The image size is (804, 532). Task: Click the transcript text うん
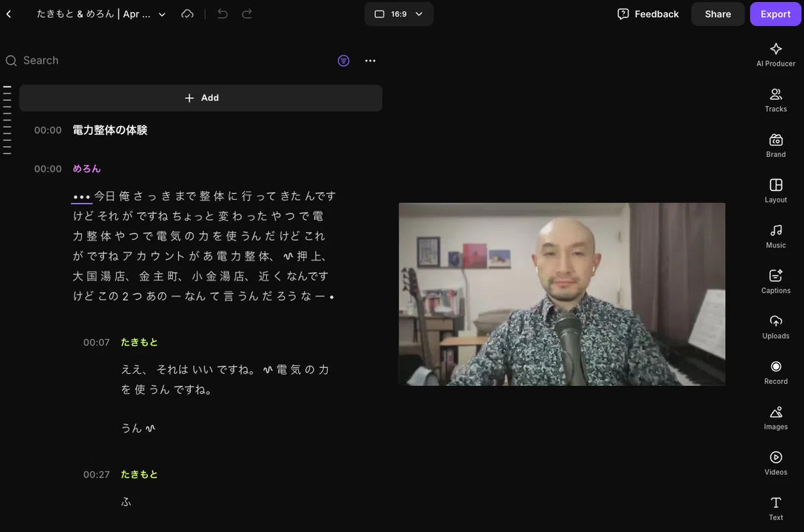(131, 428)
